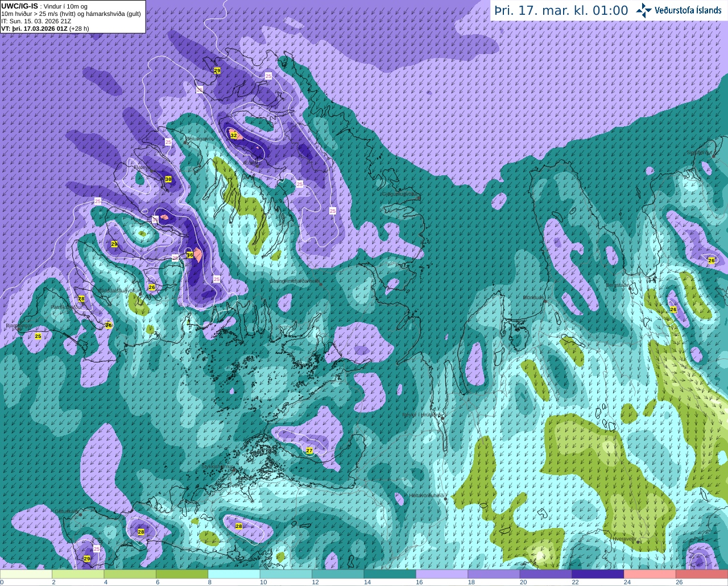Click the Steingrímsfjarðarheiði station label
This screenshot has width=728, height=586.
(x=295, y=280)
